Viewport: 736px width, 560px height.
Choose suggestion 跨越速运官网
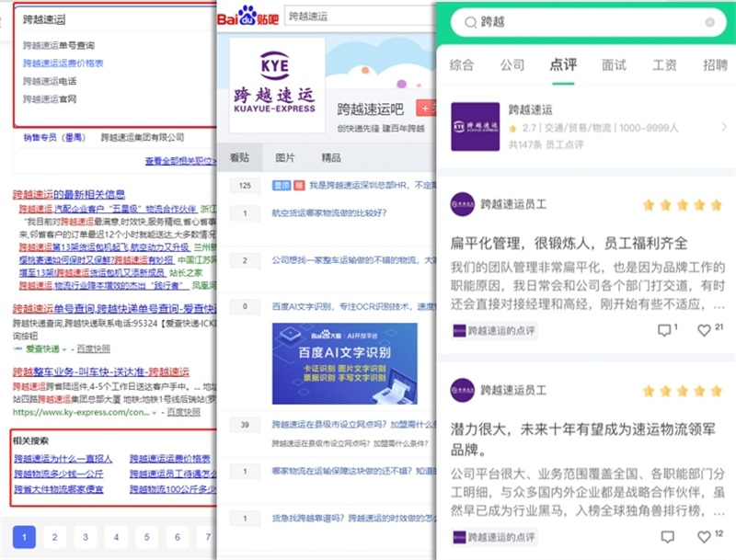[x=50, y=99]
